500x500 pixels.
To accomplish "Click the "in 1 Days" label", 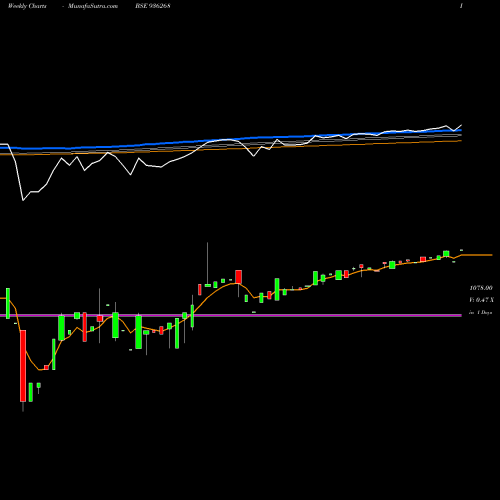I will 481,313.
